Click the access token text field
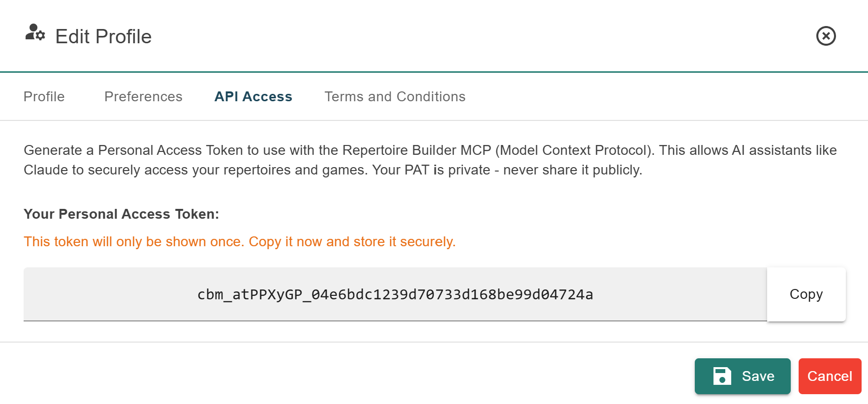 tap(395, 294)
